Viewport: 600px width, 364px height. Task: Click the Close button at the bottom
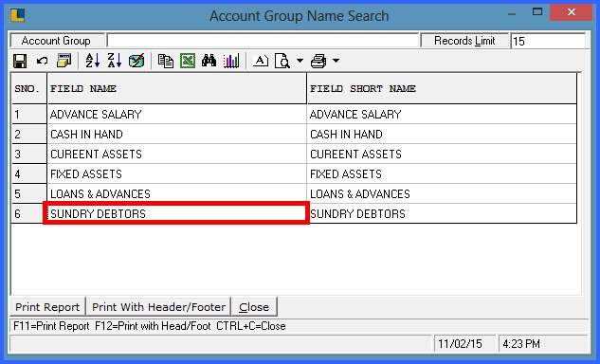254,307
